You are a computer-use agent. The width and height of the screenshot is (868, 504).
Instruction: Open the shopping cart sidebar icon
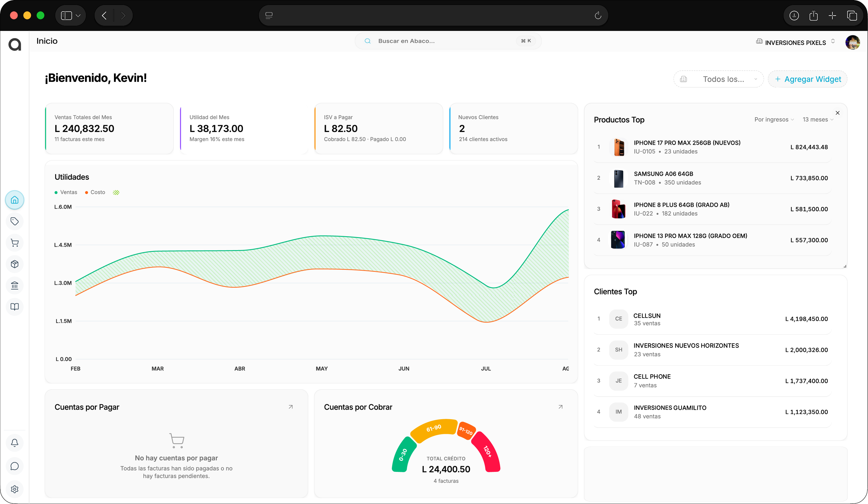coord(14,243)
